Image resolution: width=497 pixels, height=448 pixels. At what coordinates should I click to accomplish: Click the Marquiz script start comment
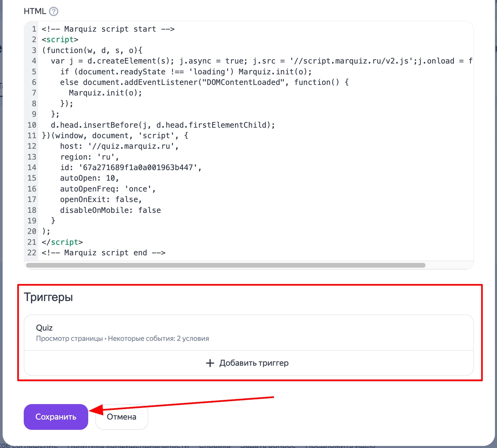click(x=108, y=29)
